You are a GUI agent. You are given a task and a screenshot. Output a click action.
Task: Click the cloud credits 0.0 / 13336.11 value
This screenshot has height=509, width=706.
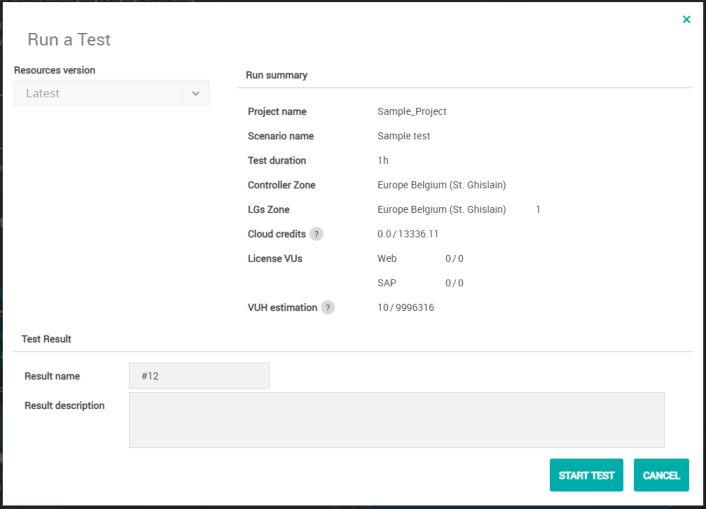[x=408, y=234]
